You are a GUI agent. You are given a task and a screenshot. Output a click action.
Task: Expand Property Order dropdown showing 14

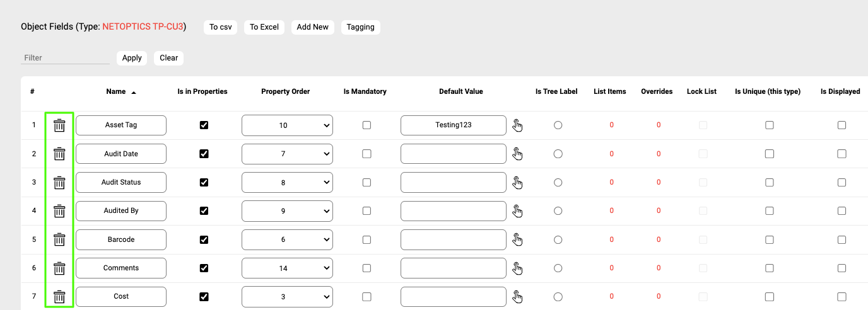coord(287,268)
